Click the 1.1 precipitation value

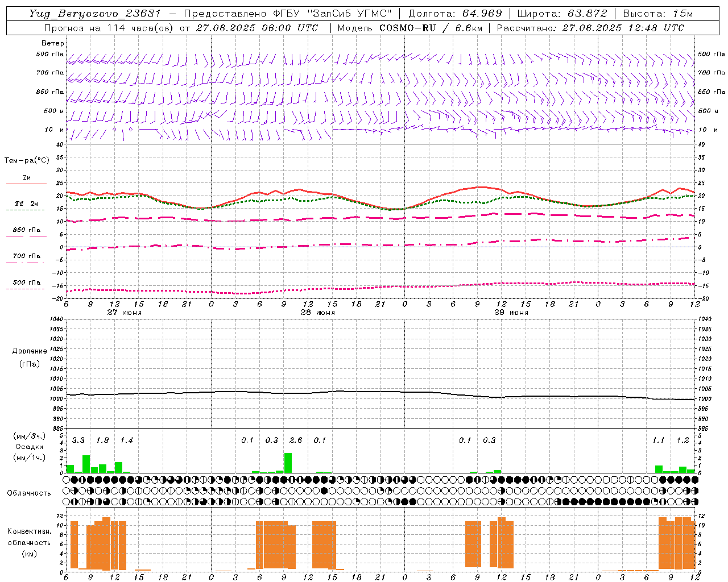[658, 440]
